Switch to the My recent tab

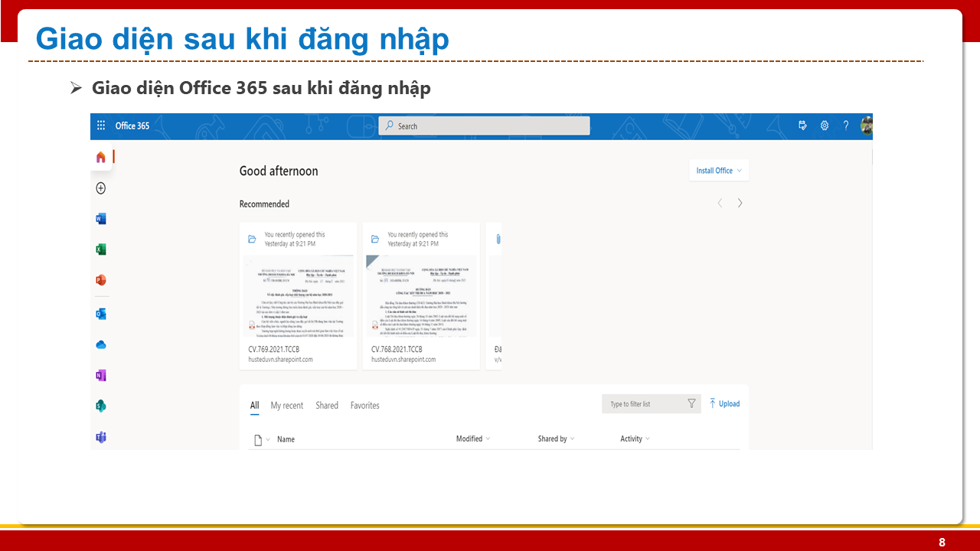coord(287,406)
